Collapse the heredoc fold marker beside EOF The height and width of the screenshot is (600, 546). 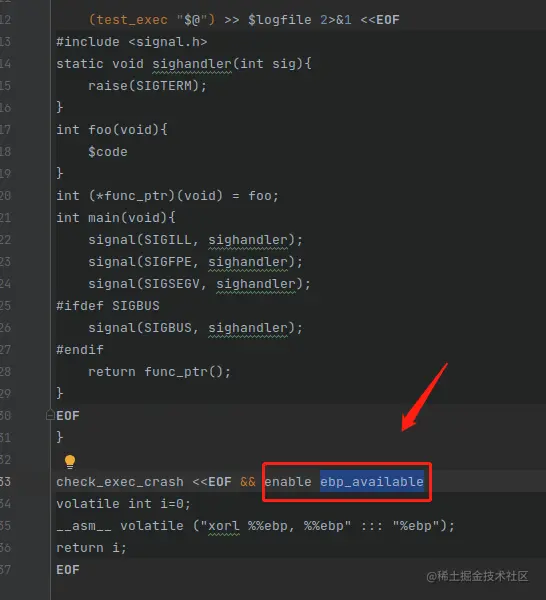50,415
